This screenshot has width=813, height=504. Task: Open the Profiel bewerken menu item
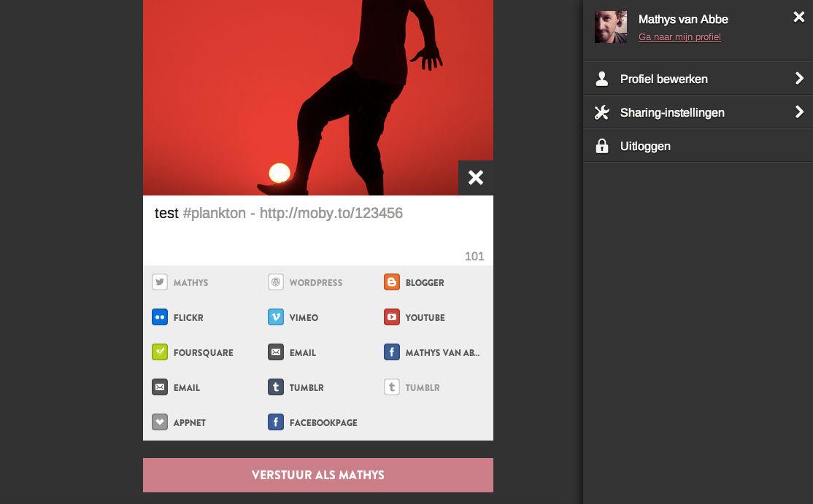click(663, 79)
